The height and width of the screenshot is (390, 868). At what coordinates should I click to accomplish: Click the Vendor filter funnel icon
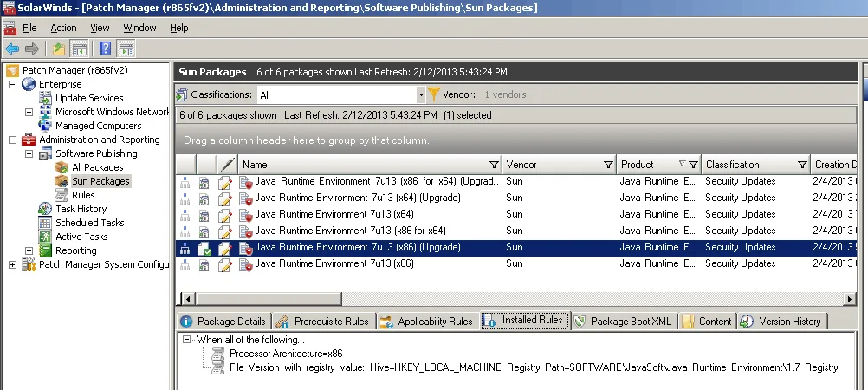pos(434,94)
